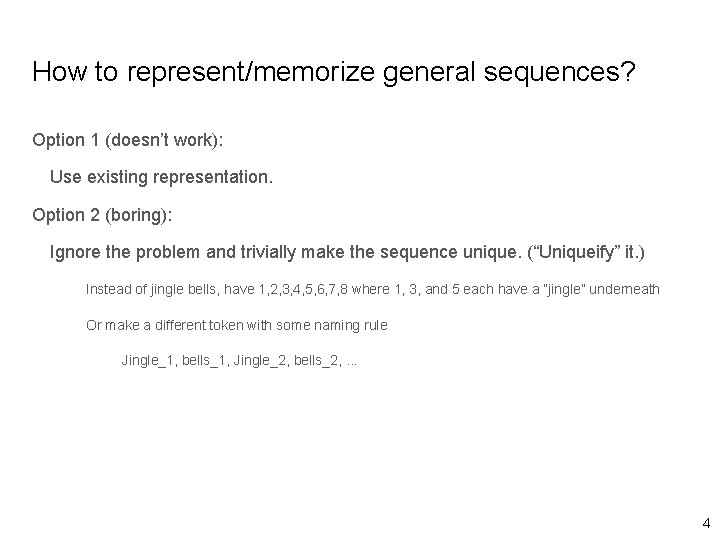Image resolution: width=720 pixels, height=540 pixels.
Task: Click the 'Option 1 (doesn't work):' heading
Action: pyautogui.click(x=128, y=140)
